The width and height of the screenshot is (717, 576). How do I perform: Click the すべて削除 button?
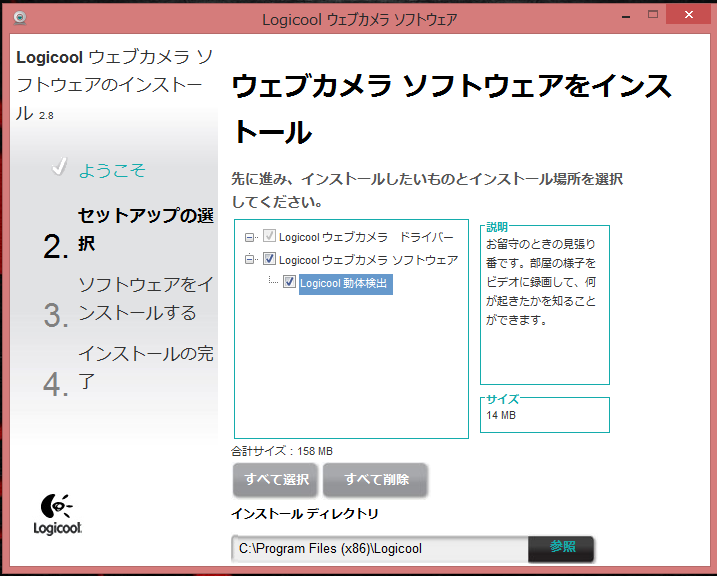click(375, 480)
